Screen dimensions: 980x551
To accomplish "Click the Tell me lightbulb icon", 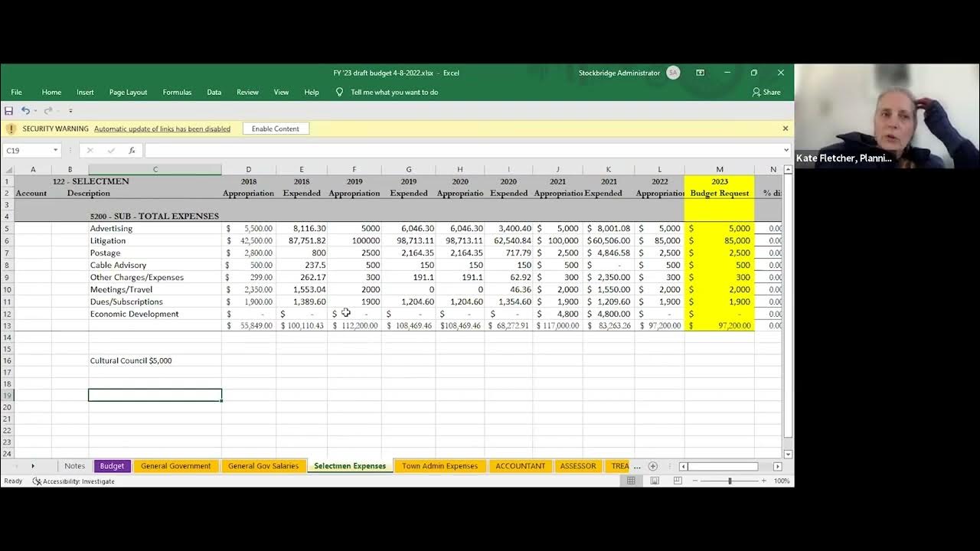I will pos(340,92).
